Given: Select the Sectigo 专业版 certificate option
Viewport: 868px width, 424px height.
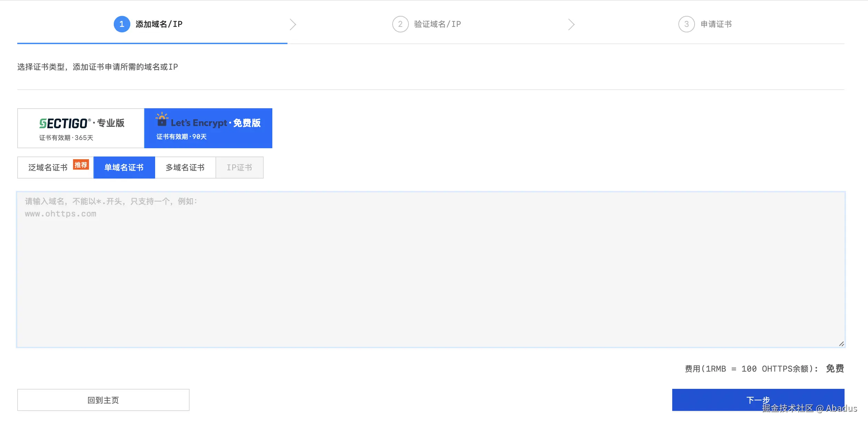Looking at the screenshot, I should point(81,128).
